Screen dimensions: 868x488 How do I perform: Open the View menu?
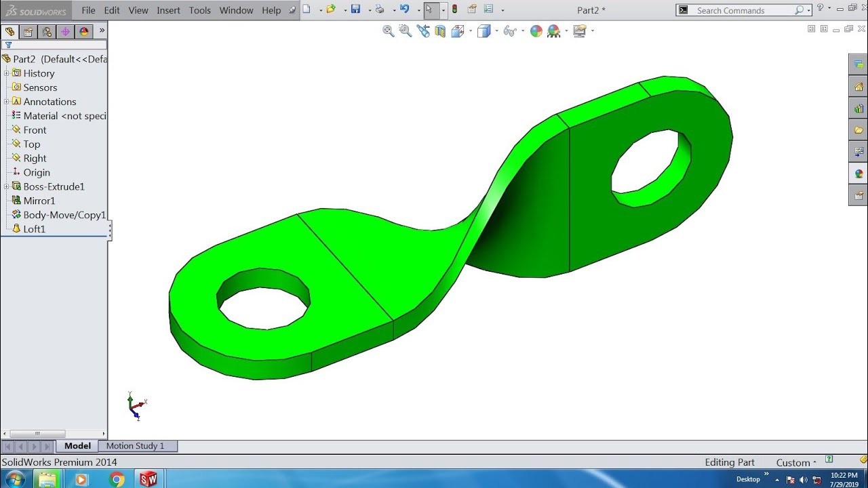coord(138,10)
